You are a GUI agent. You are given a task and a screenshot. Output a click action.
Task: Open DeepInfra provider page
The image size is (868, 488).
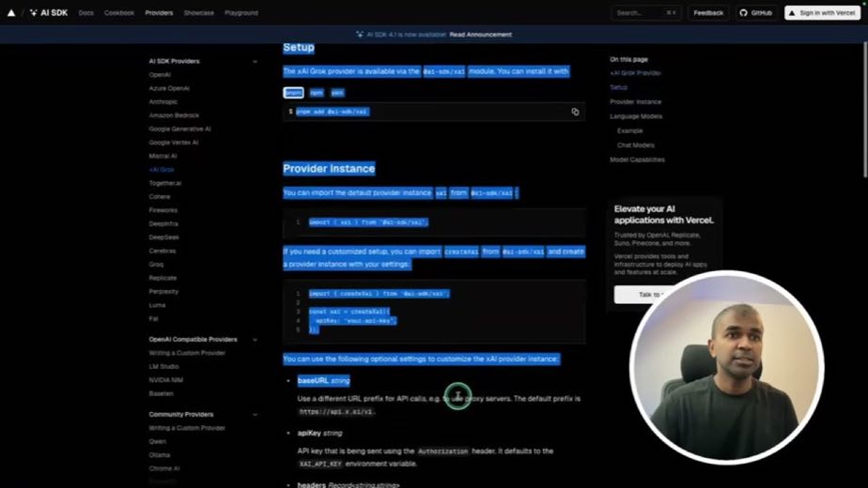(163, 224)
